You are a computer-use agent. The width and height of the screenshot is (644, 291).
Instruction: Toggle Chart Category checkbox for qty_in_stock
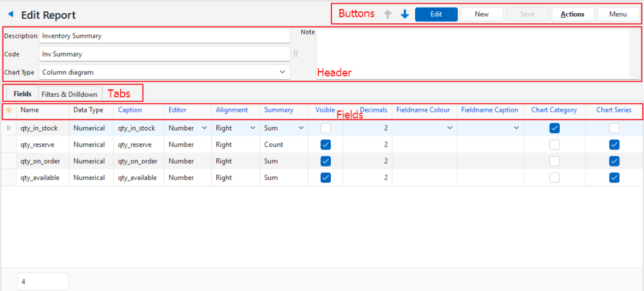pyautogui.click(x=555, y=128)
